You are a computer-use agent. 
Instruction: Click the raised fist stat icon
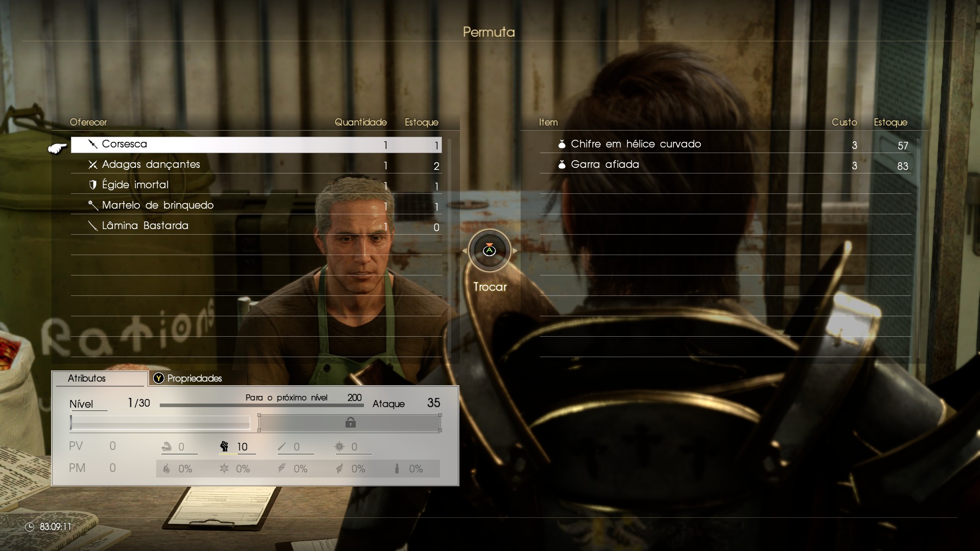[224, 447]
